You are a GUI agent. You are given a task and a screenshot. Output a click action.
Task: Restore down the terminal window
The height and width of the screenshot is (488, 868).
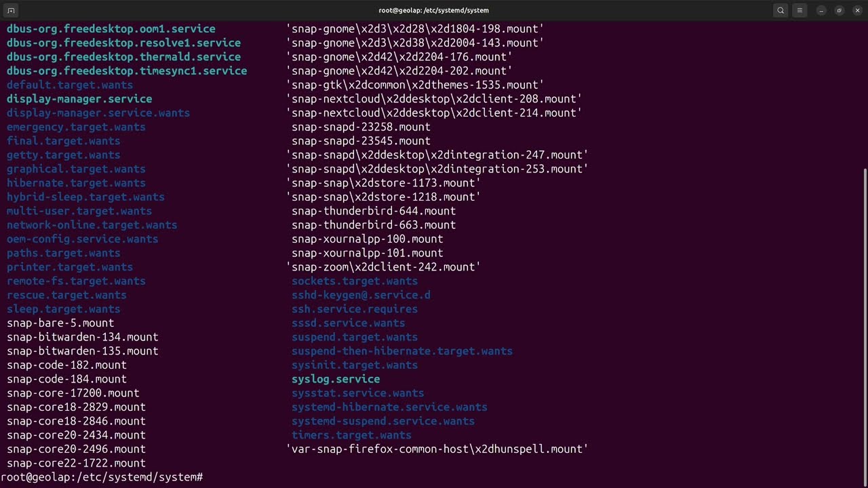(839, 10)
